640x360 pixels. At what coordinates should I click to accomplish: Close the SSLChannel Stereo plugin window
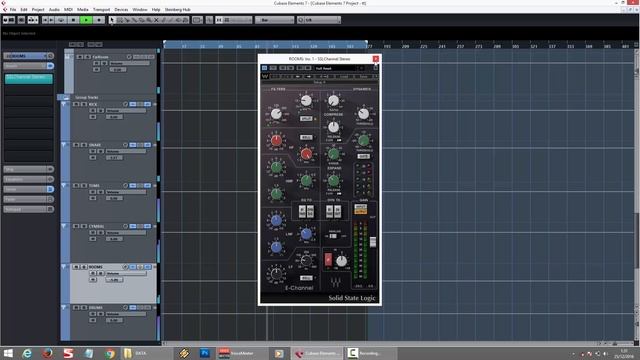click(376, 59)
